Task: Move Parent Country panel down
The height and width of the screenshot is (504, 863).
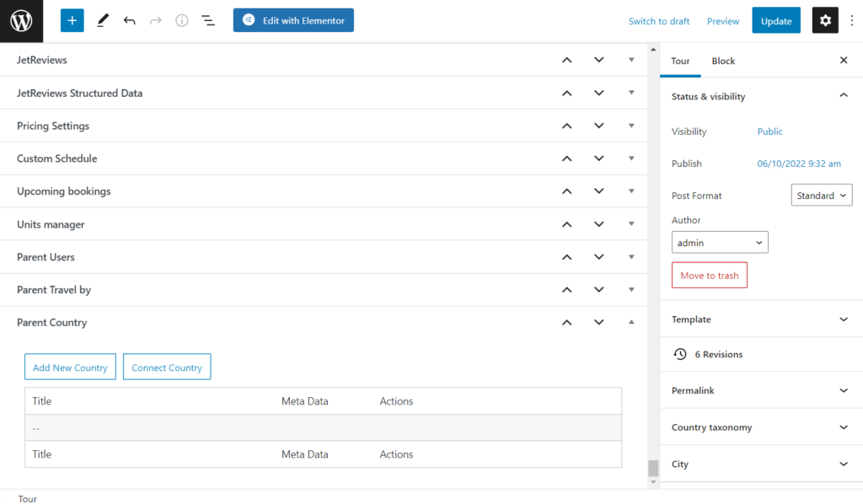Action: 599,323
